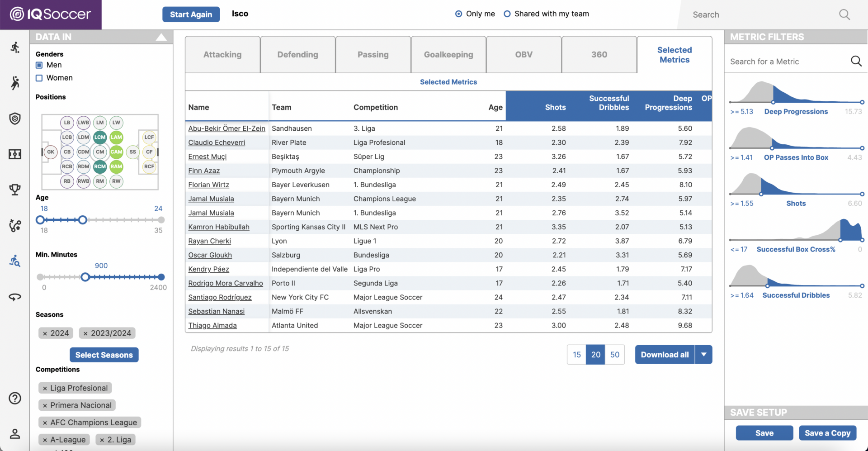Viewport: 868px width, 451px height.
Task: Click the Min. Minutes slider handle
Action: pyautogui.click(x=85, y=277)
